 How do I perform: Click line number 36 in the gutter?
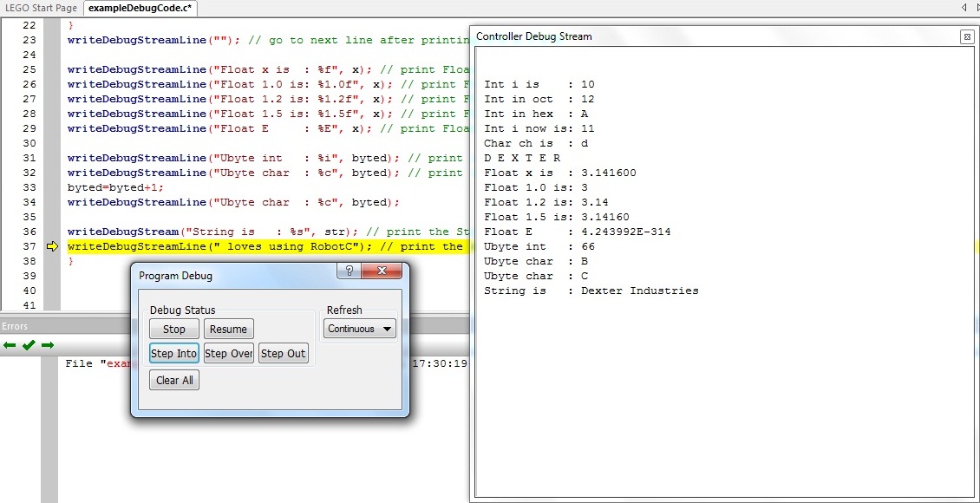point(29,232)
